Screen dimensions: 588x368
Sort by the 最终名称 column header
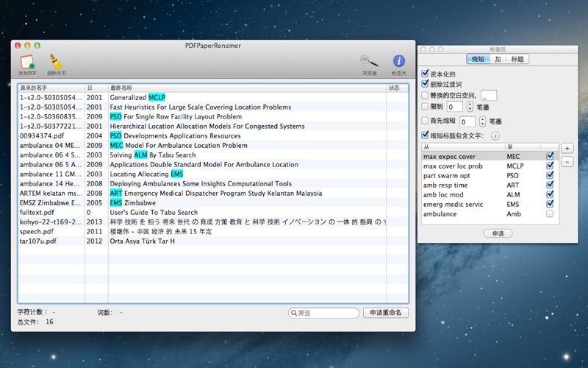247,88
